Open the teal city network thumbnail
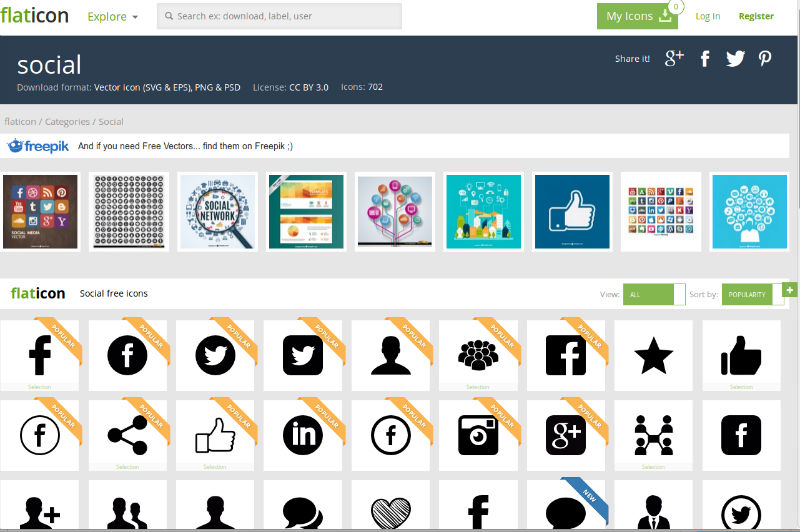This screenshot has height=532, width=800. coord(483,212)
